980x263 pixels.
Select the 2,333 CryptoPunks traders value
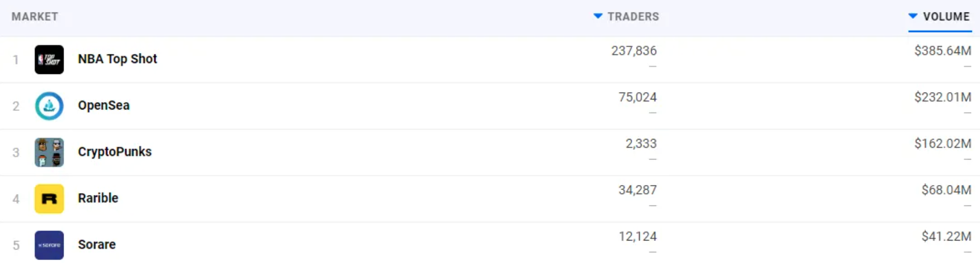point(641,143)
